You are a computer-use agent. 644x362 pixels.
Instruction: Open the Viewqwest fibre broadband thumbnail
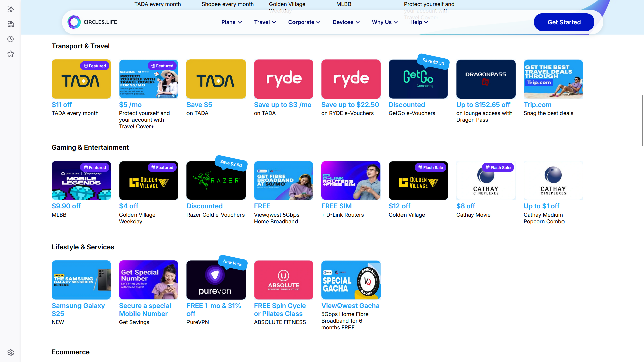pos(283,180)
